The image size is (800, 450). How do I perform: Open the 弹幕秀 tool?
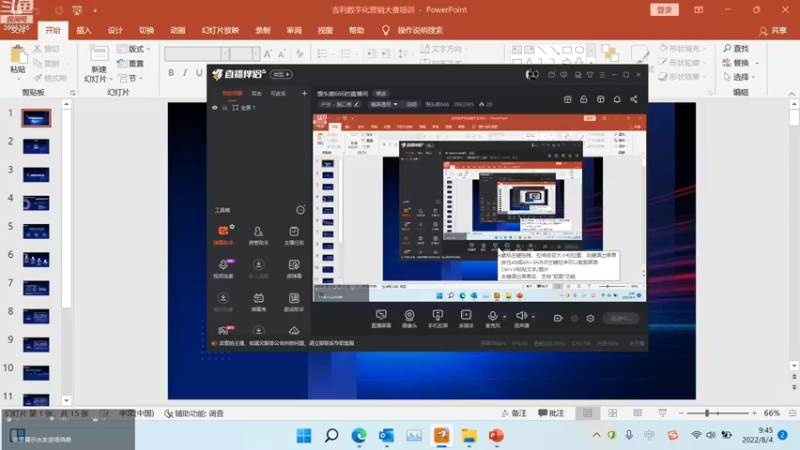(259, 302)
